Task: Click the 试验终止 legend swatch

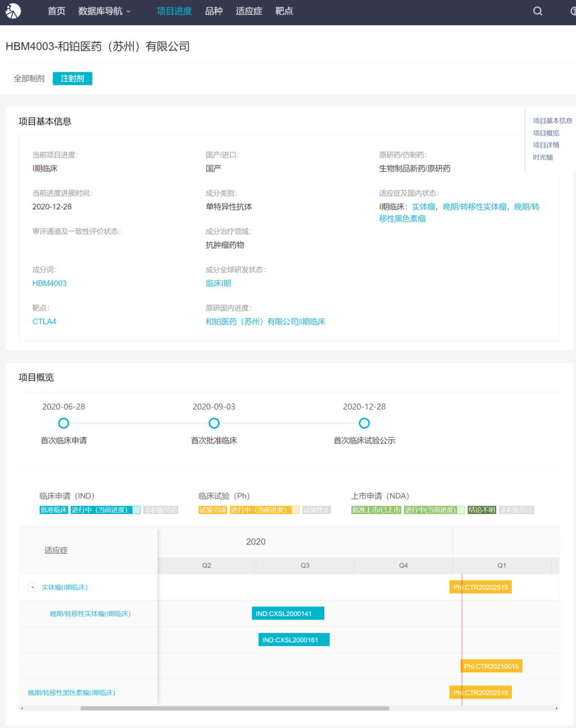Action: point(316,510)
